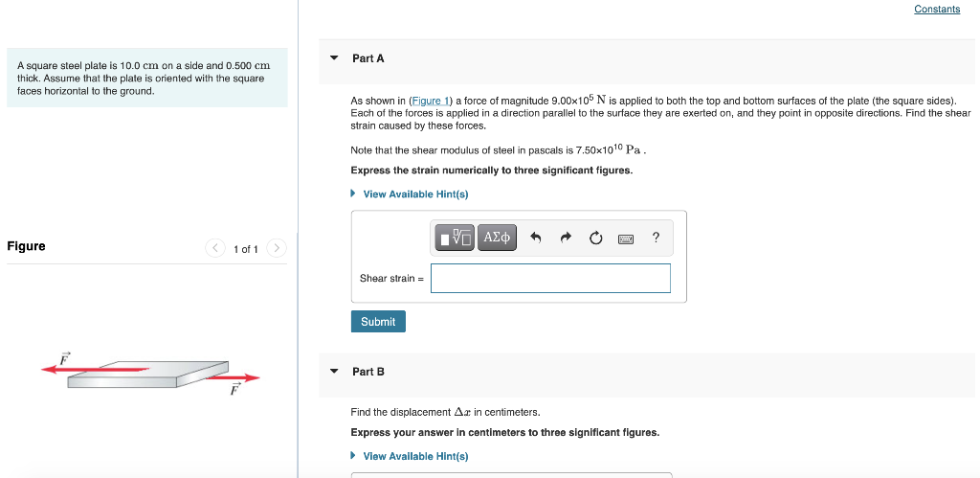
Task: Expand View Available Hint(s) in Part B
Action: [410, 457]
